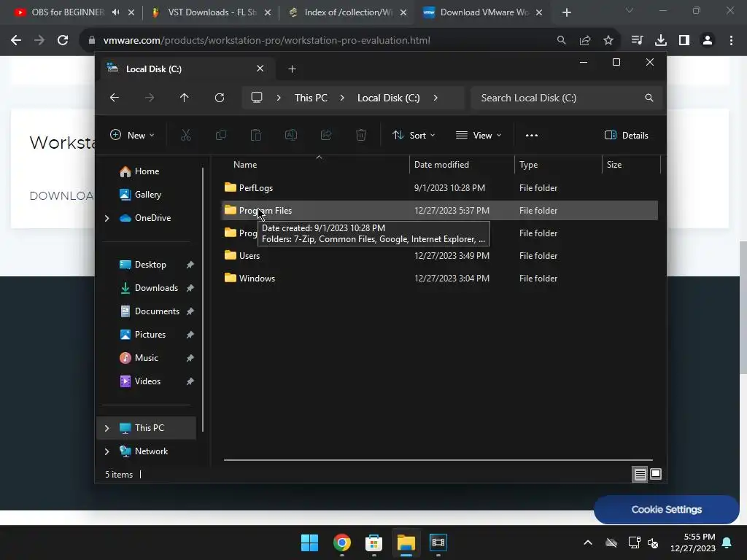Click the Copy icon in Explorer toolbar
The width and height of the screenshot is (747, 560).
(221, 135)
